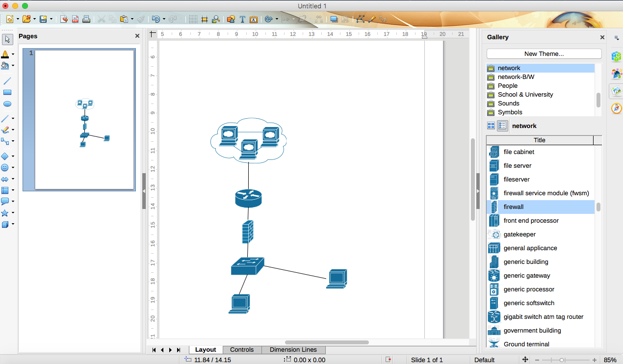
Task: Toggle edit points mode
Action: [x=361, y=19]
